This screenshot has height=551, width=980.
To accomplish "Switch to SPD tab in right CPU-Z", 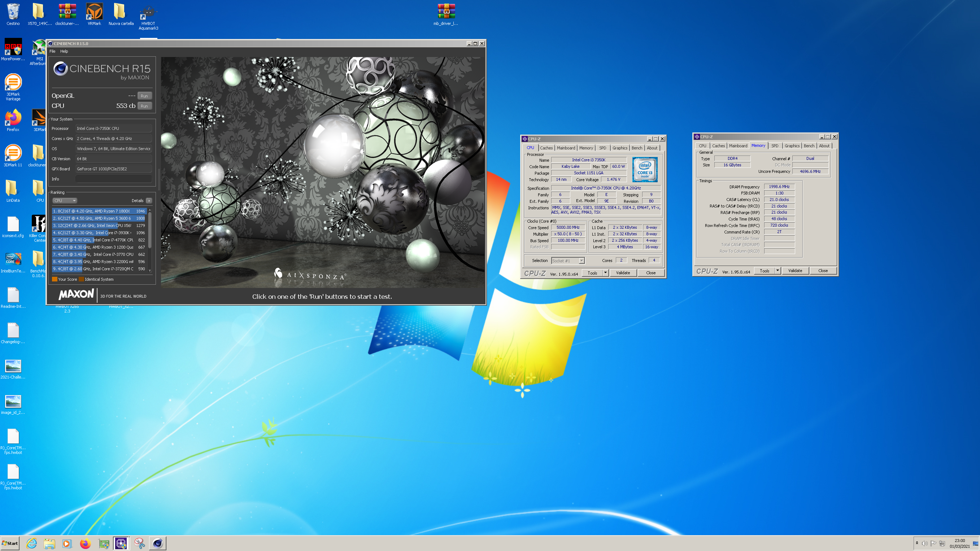I will [x=775, y=146].
